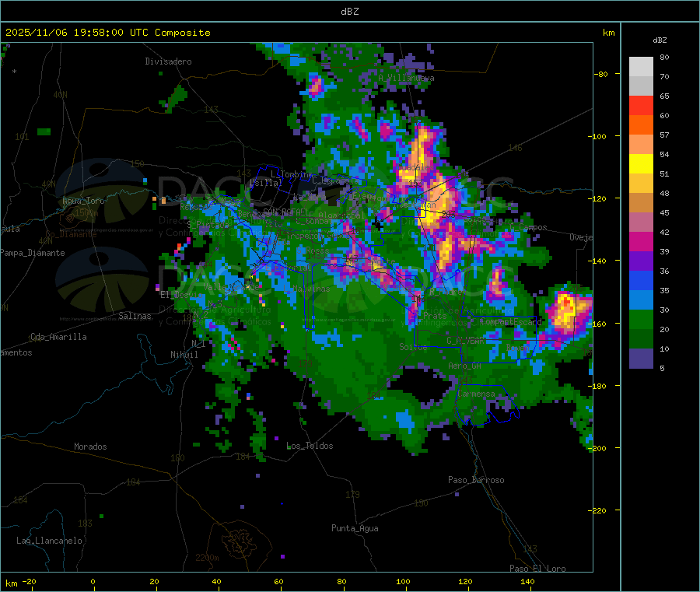The height and width of the screenshot is (592, 700).
Task: Click the 'Divisadero' map label
Action: tap(168, 61)
